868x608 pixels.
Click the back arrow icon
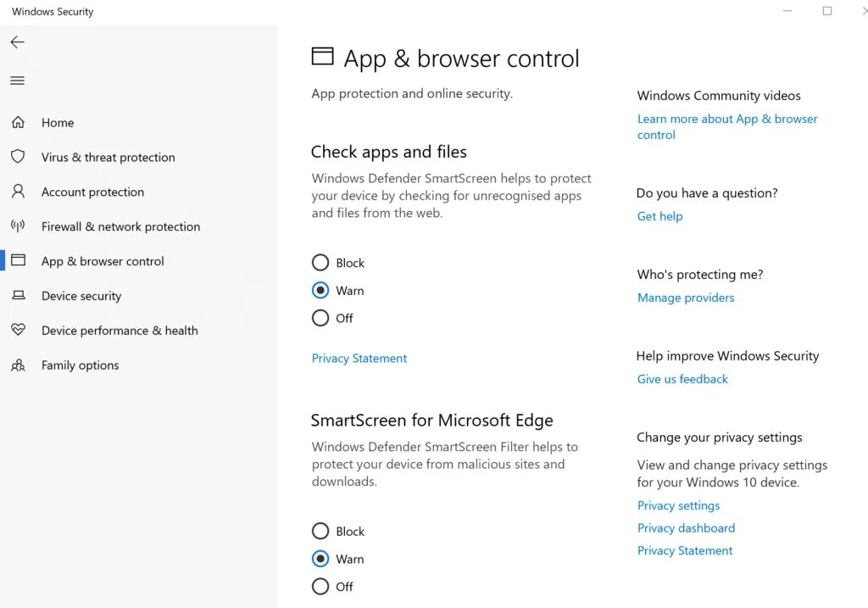[17, 42]
